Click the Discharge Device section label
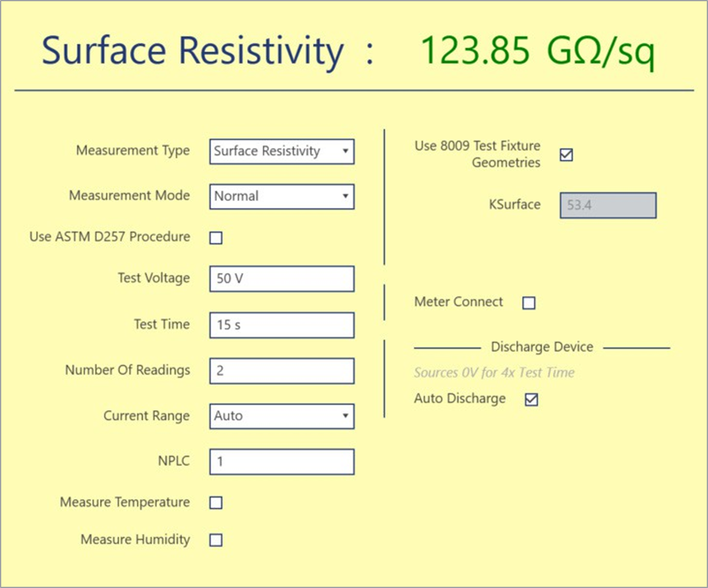This screenshot has height=588, width=708. click(542, 346)
